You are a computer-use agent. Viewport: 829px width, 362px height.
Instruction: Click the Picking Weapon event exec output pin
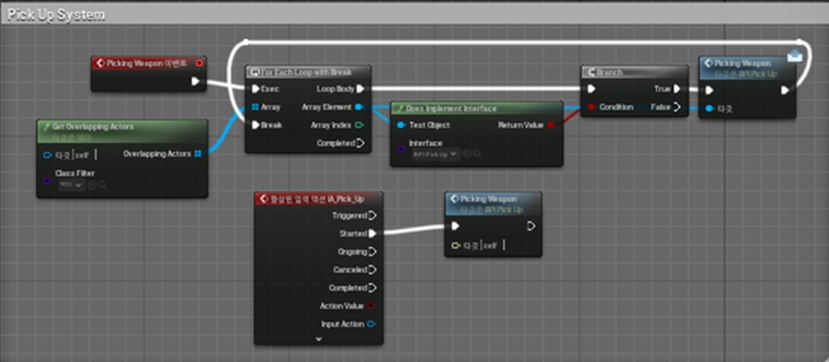point(196,81)
